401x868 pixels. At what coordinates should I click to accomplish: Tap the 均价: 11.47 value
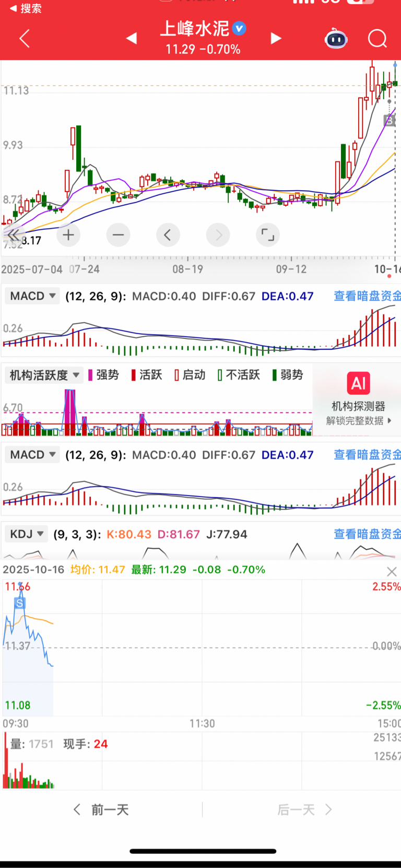[x=98, y=569]
